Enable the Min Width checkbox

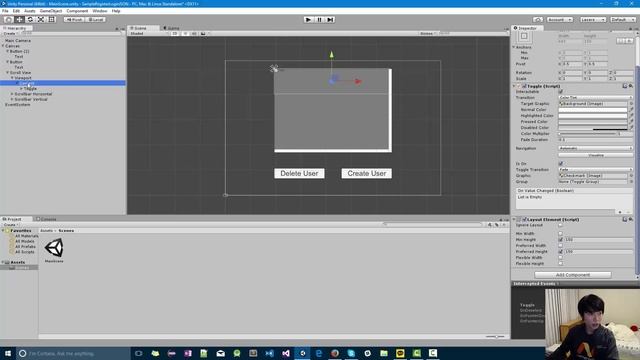point(560,233)
